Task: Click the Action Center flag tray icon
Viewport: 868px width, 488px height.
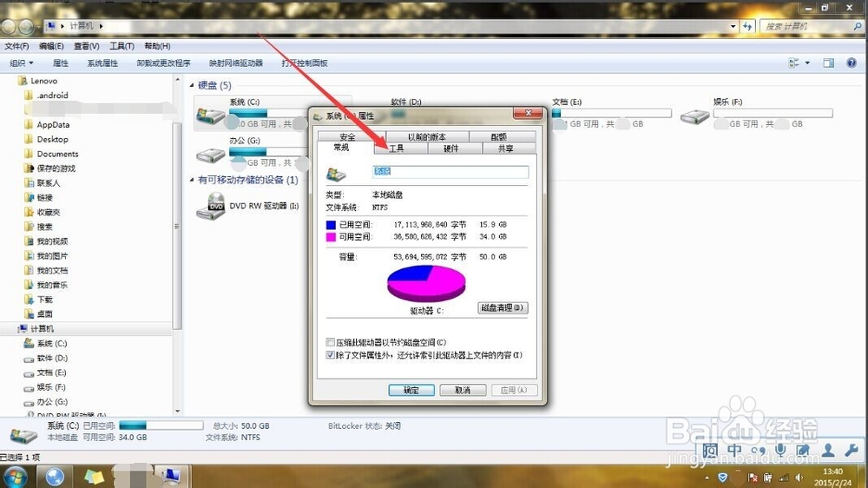Action: [753, 477]
